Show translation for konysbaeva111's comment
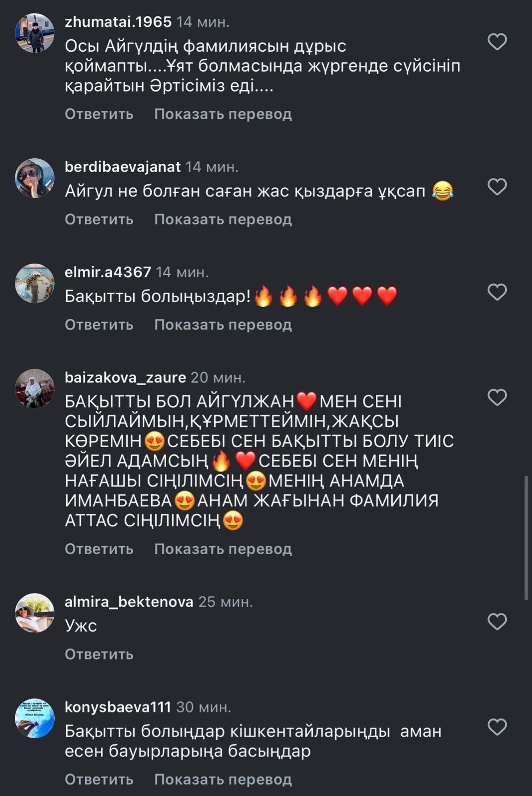 pyautogui.click(x=223, y=780)
